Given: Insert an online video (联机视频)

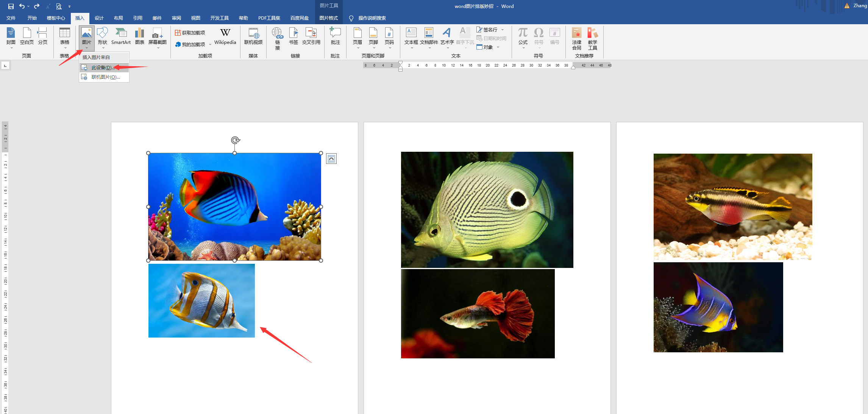Looking at the screenshot, I should click(x=253, y=37).
